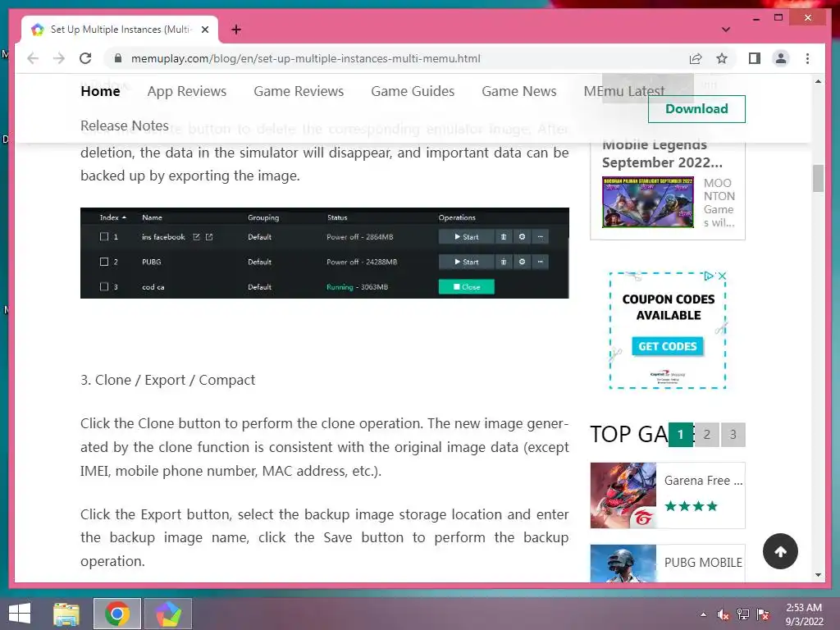Click the "3. Clone / Export / Compact" heading

(167, 380)
